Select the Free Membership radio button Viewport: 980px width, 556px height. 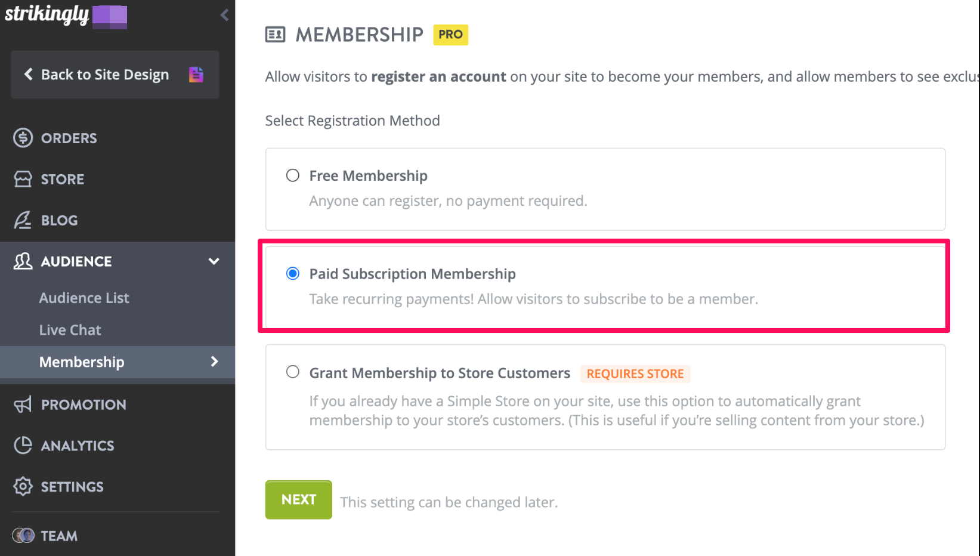pyautogui.click(x=293, y=175)
